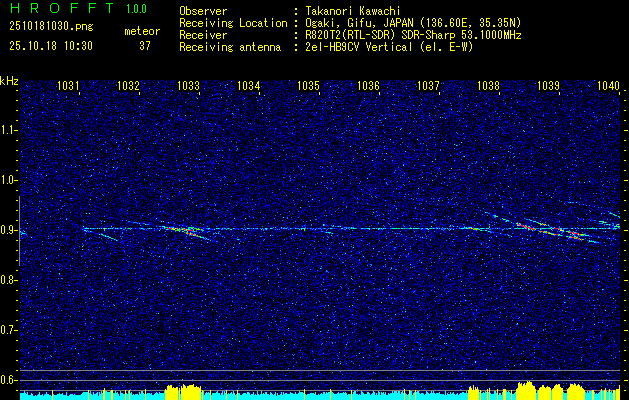Click the 0.9 frequency axis label
This screenshot has width=629, height=400.
coord(8,230)
